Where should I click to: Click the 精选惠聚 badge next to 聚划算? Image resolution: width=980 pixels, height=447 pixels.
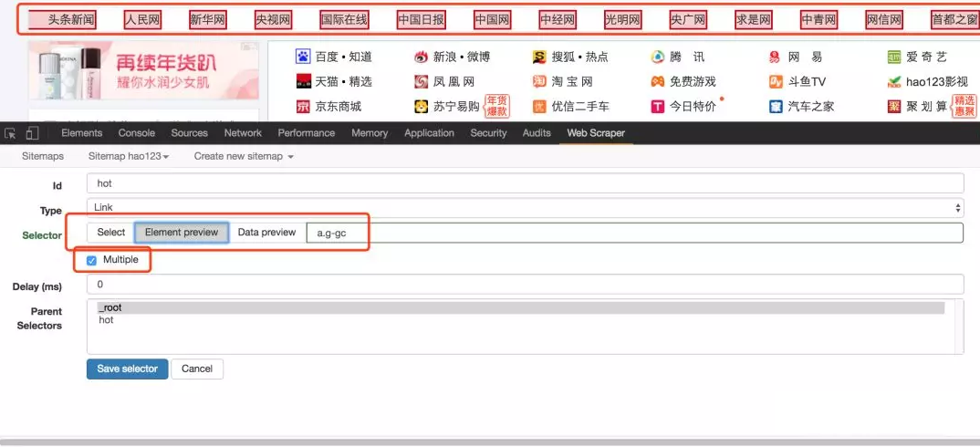tap(964, 107)
